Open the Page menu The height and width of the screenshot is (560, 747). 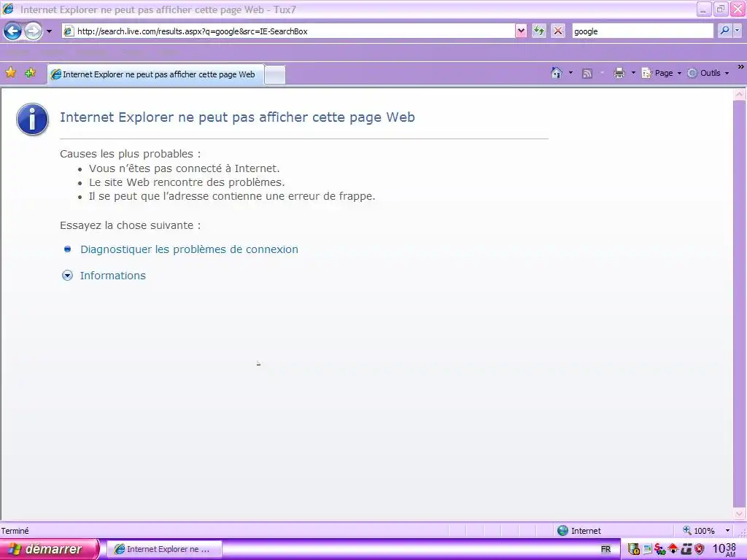click(x=662, y=73)
